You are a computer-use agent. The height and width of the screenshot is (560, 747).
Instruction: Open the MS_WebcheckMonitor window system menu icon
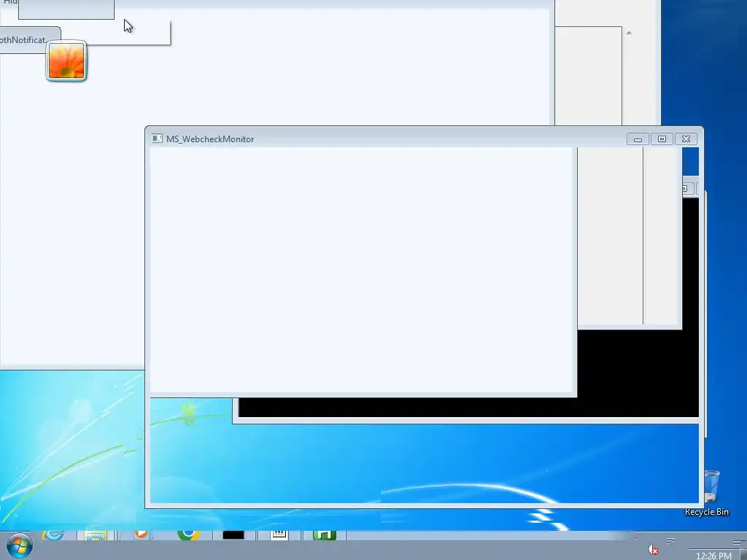(157, 139)
